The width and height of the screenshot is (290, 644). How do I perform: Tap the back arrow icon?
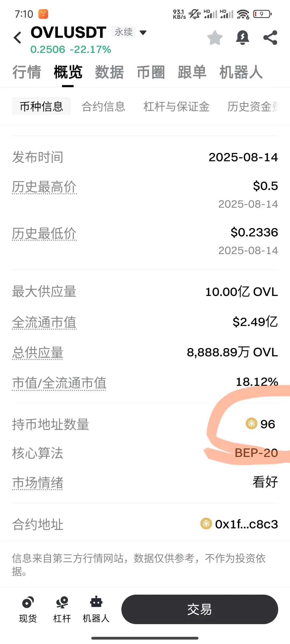click(17, 38)
